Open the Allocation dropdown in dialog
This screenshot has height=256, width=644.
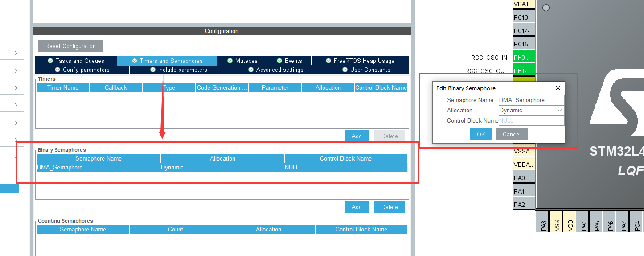tap(531, 110)
